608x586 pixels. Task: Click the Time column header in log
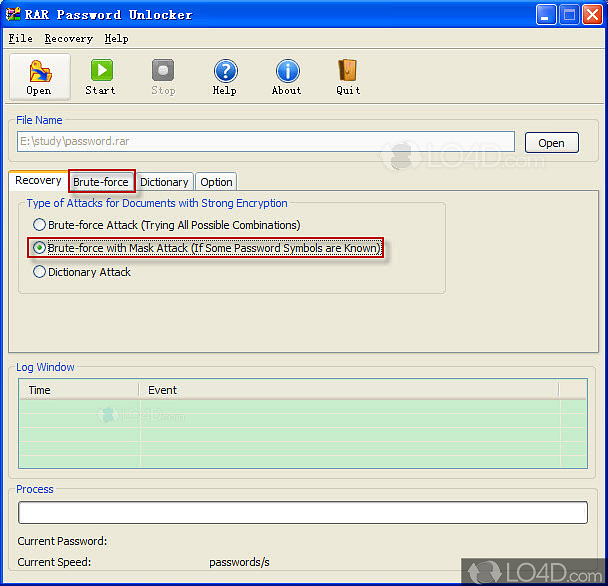click(79, 390)
